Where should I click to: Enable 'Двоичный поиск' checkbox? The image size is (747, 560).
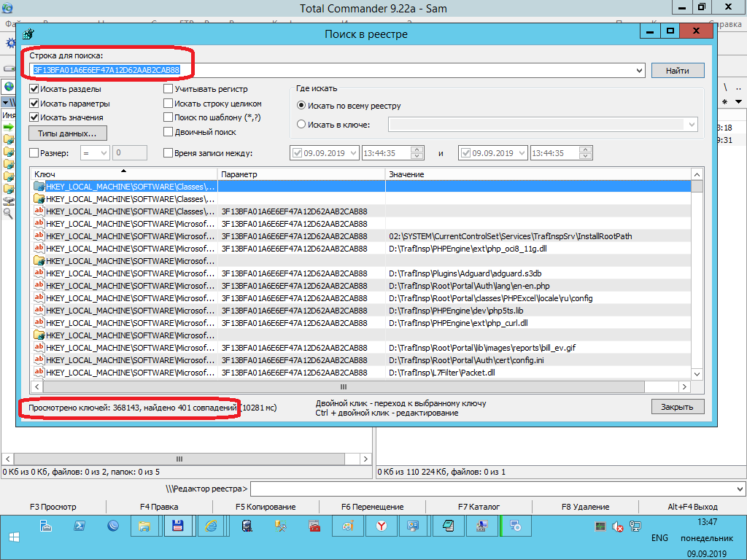(169, 132)
